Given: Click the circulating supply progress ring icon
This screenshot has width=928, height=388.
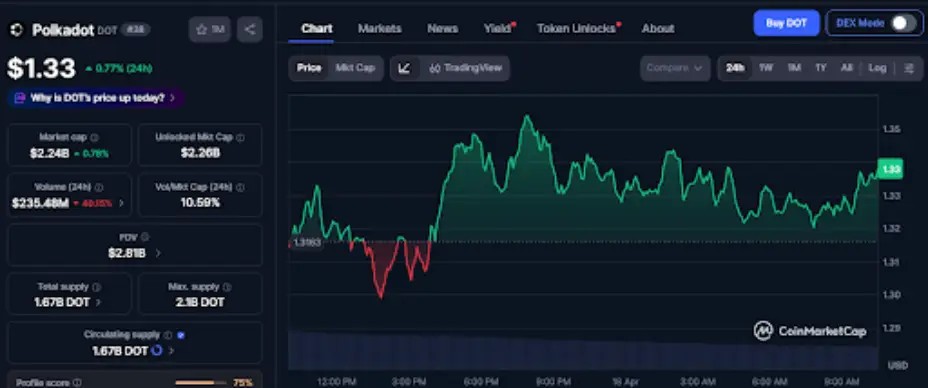Looking at the screenshot, I should tap(157, 351).
